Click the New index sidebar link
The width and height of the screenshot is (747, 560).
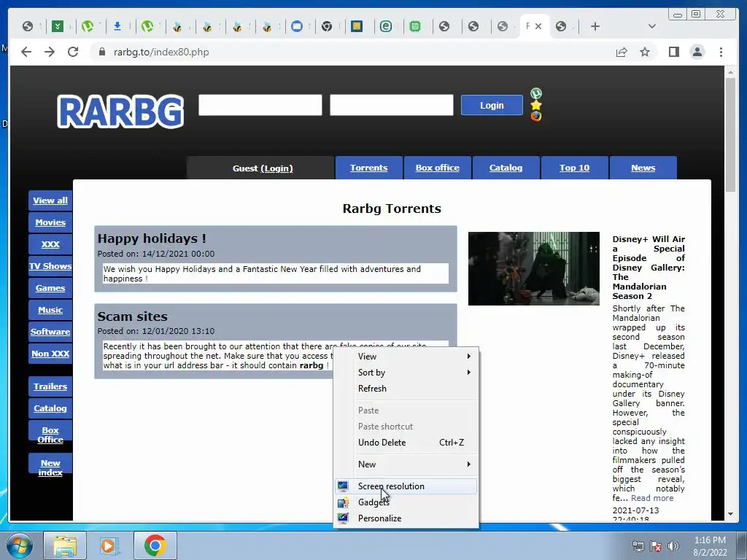[50, 467]
